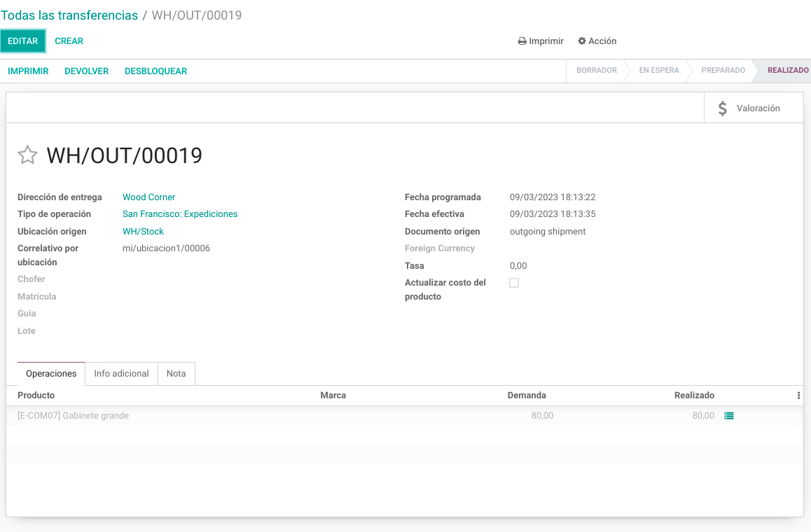
Task: Go back to Todas las transferencias breadcrumb
Action: (69, 15)
